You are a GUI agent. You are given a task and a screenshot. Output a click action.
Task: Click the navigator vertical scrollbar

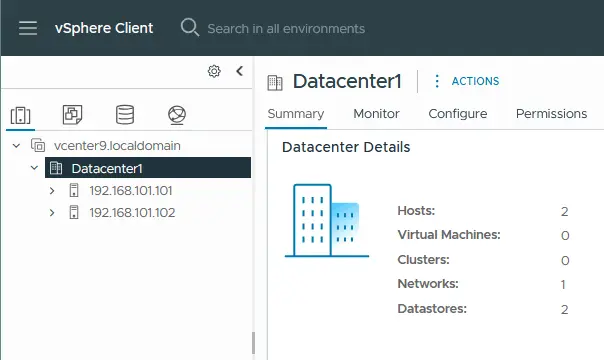click(x=253, y=343)
